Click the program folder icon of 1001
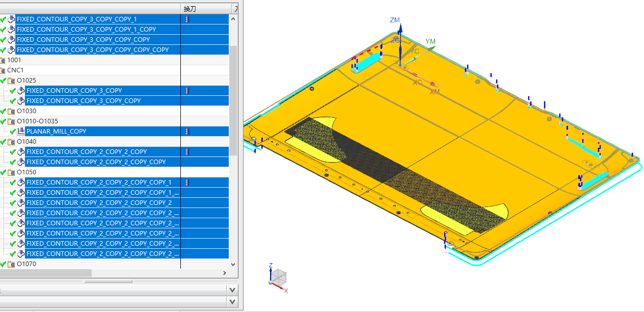644x312 pixels. point(2,60)
